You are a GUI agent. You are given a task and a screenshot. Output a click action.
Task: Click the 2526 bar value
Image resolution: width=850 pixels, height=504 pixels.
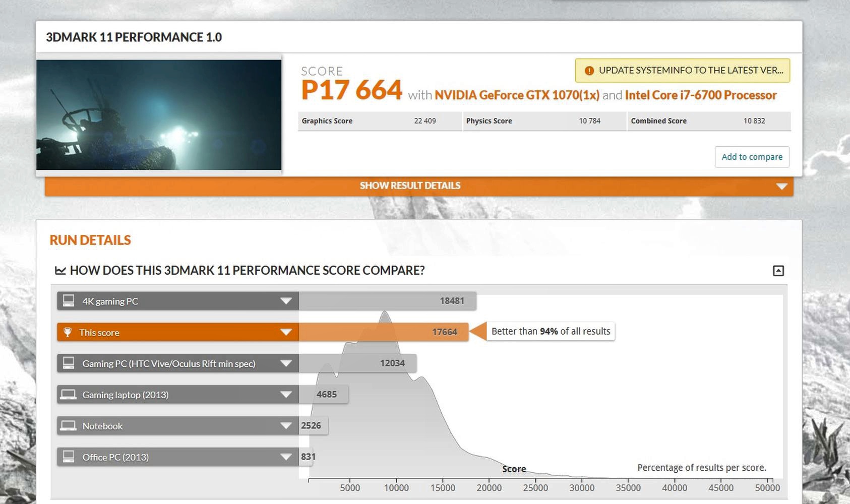pos(311,426)
